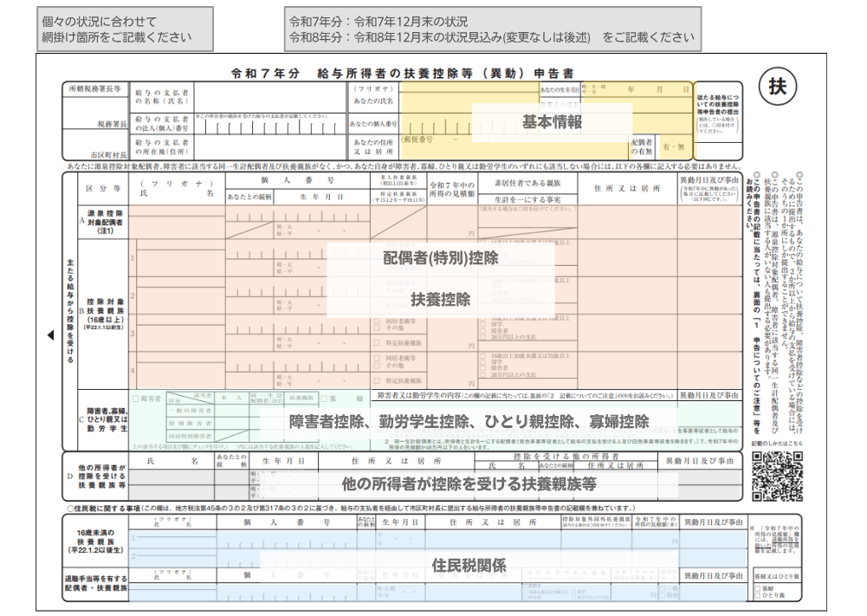
Task: Click the あなたの氏名 name field
Action: [x=468, y=101]
